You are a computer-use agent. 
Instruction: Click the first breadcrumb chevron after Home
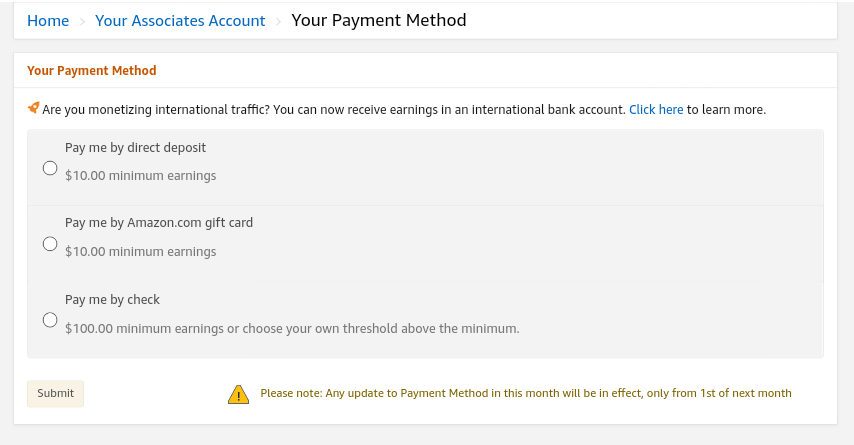point(82,21)
